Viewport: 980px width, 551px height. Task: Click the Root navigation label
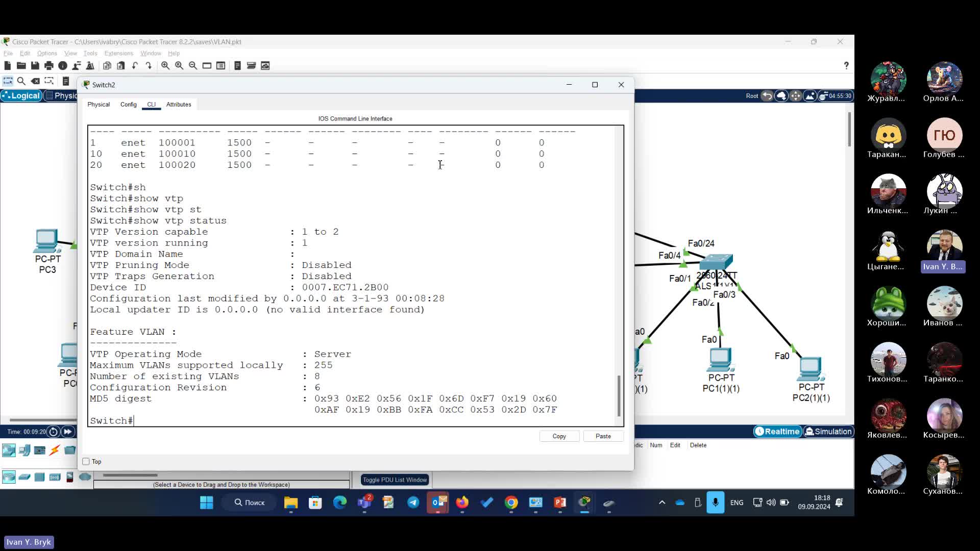[x=752, y=96]
